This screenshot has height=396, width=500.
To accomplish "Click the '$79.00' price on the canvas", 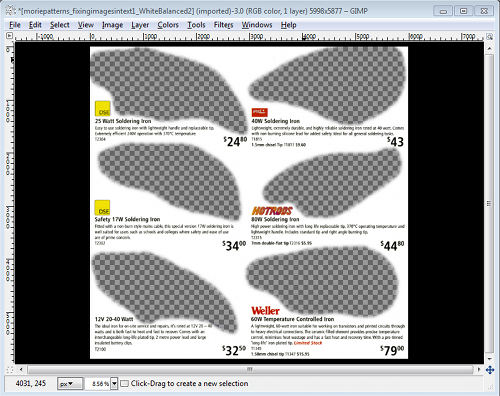I will click(392, 350).
